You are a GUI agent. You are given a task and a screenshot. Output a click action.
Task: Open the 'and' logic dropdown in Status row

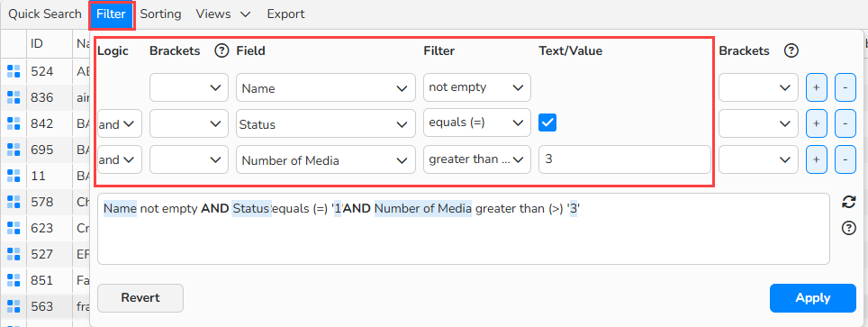tap(120, 123)
